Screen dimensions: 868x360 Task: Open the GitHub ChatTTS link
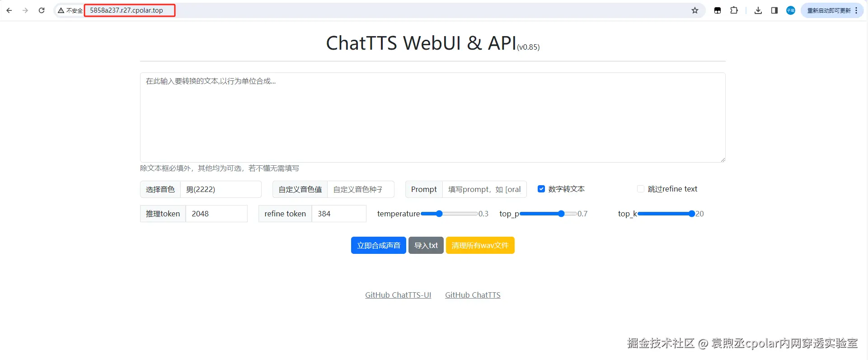(x=473, y=295)
